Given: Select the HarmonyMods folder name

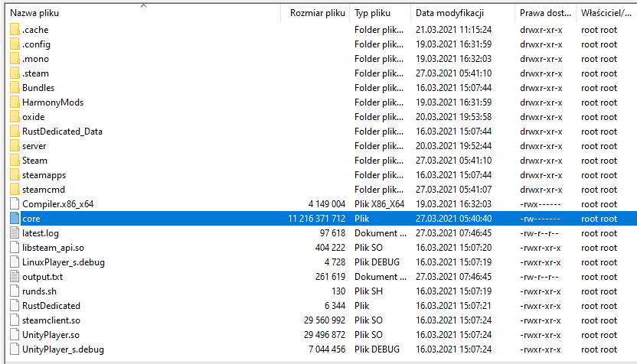Looking at the screenshot, I should [53, 102].
